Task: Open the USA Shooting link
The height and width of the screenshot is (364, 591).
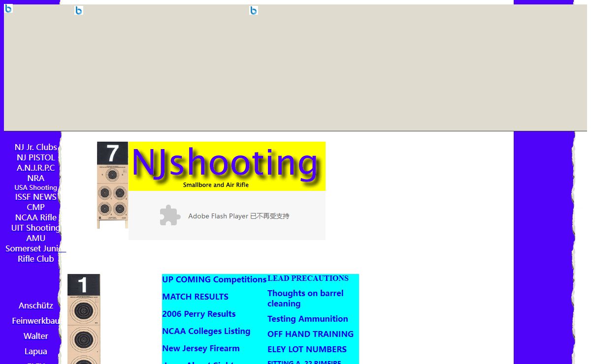Action: pos(35,187)
